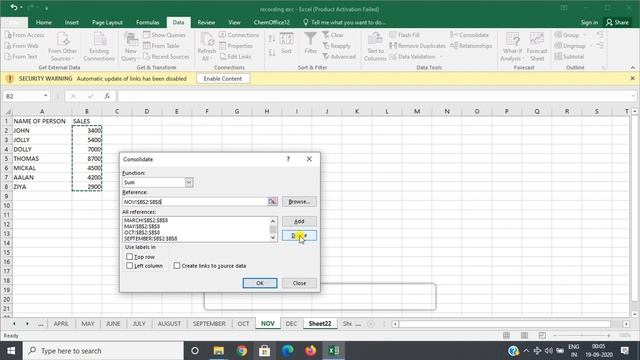
Task: Click Close button in Consolidate dialog
Action: tap(299, 283)
